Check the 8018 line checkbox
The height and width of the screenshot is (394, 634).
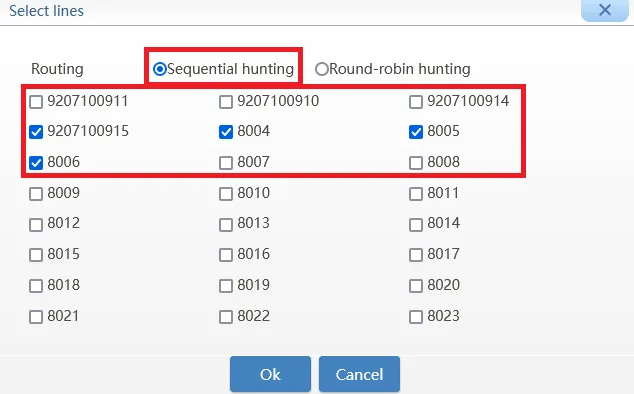tap(36, 286)
